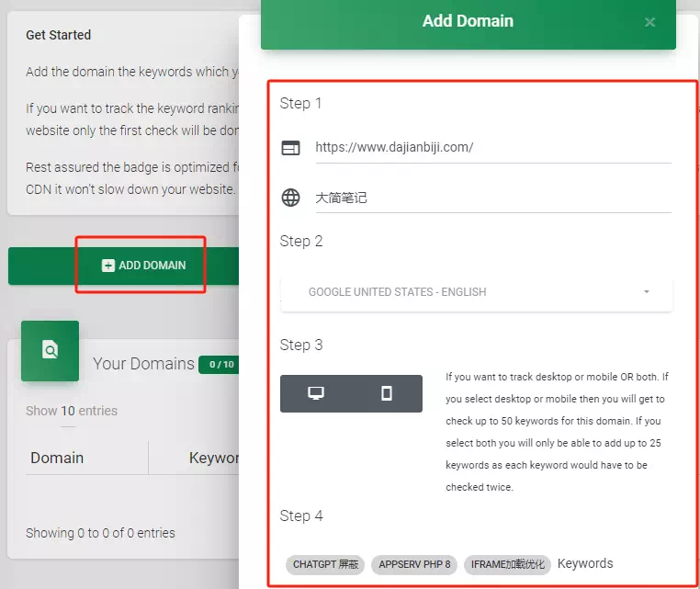Image resolution: width=700 pixels, height=589 pixels.
Task: Select the desktop monitor tracking icon
Action: (316, 393)
